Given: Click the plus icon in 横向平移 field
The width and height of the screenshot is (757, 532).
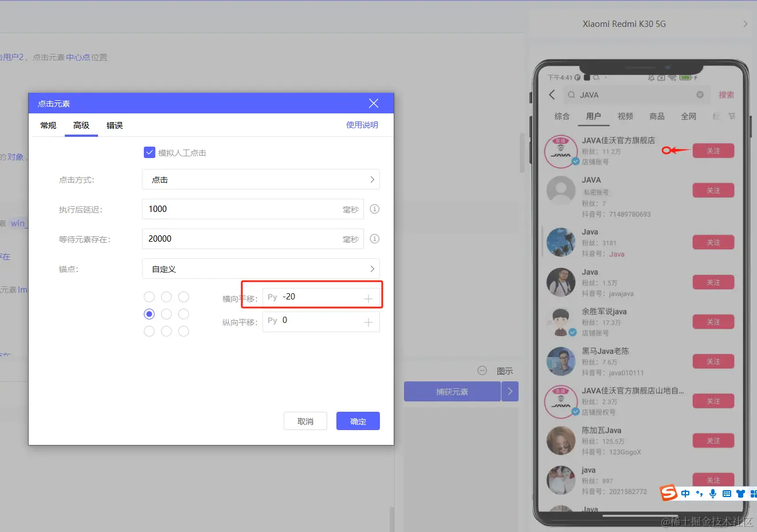Looking at the screenshot, I should 368,298.
